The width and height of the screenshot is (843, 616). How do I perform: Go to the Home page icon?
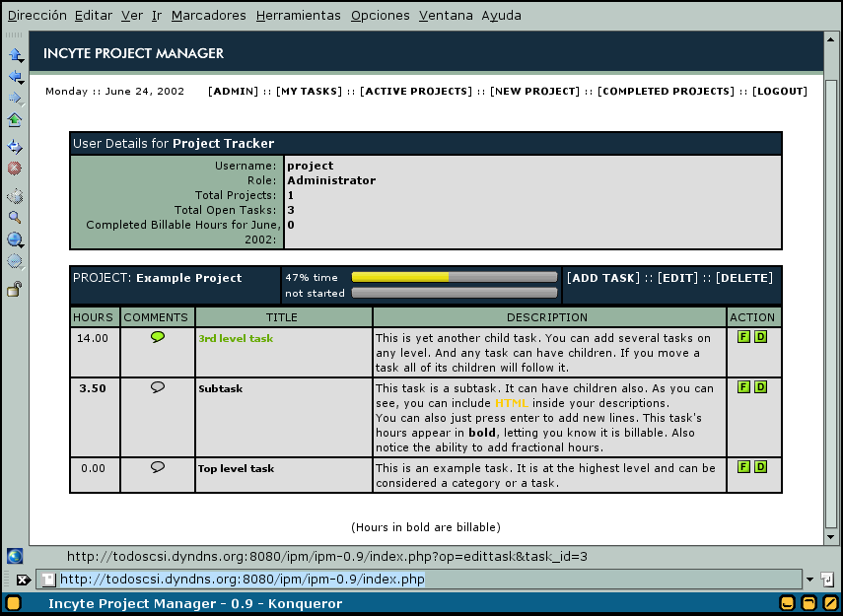[x=15, y=120]
